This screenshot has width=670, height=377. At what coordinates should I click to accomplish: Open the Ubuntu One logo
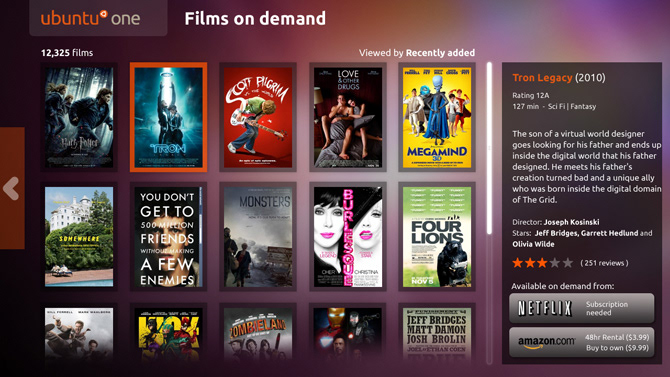[91, 18]
